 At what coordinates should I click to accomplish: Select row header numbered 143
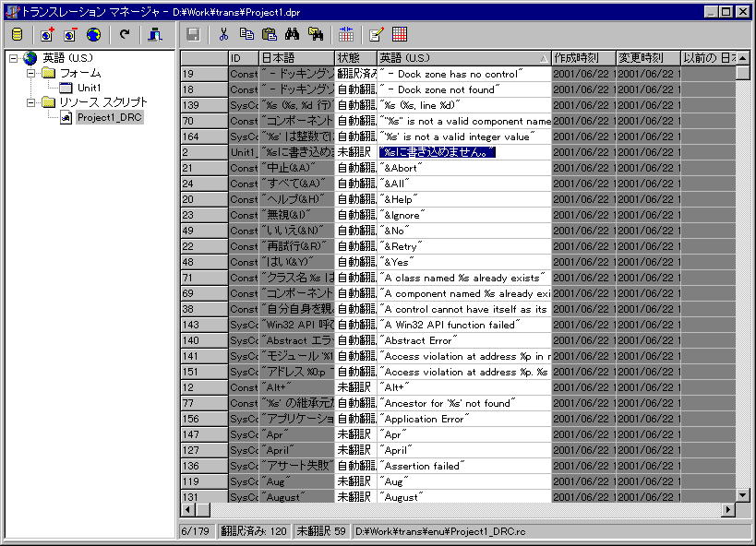(204, 325)
